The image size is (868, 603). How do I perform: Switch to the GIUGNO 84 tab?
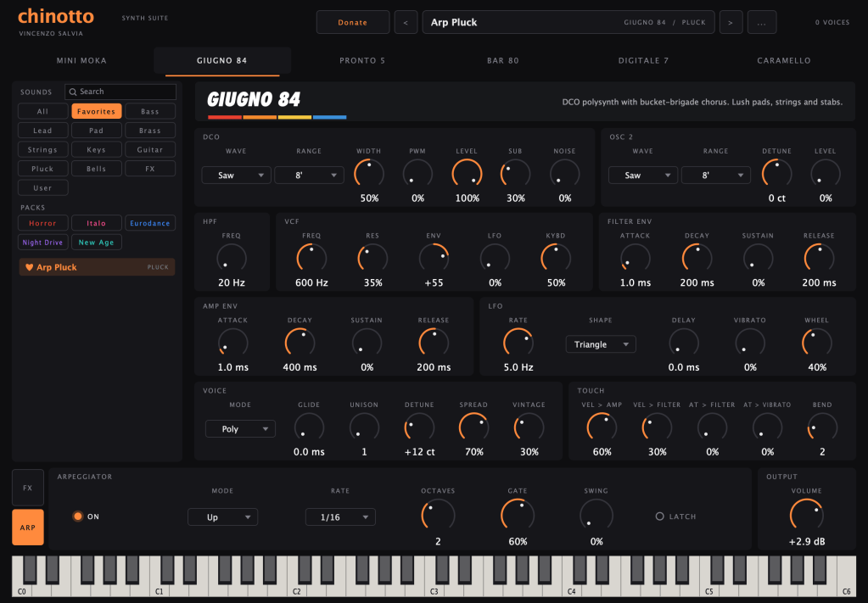[x=222, y=60]
